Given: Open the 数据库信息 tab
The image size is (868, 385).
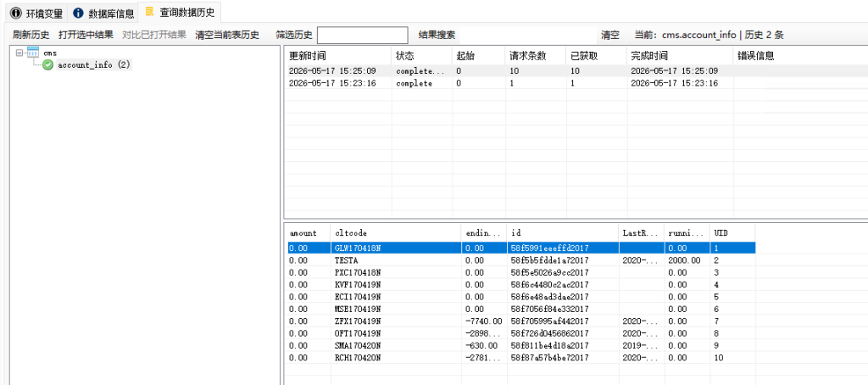Looking at the screenshot, I should tap(103, 12).
